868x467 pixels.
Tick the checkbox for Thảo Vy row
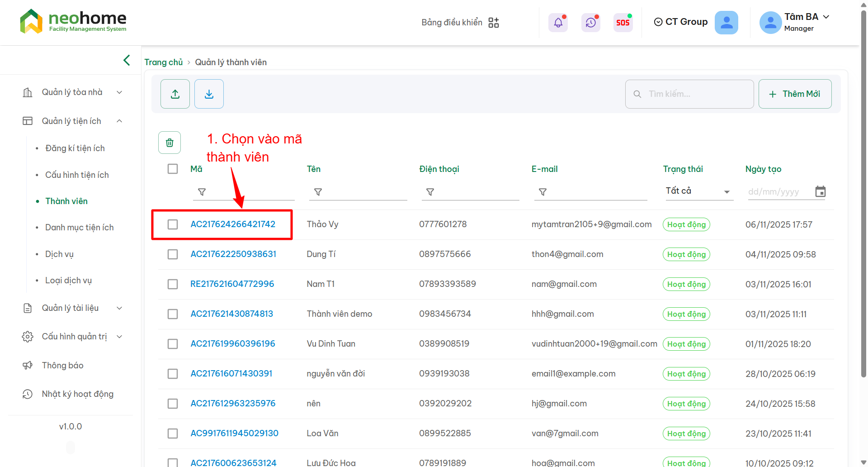tap(173, 224)
